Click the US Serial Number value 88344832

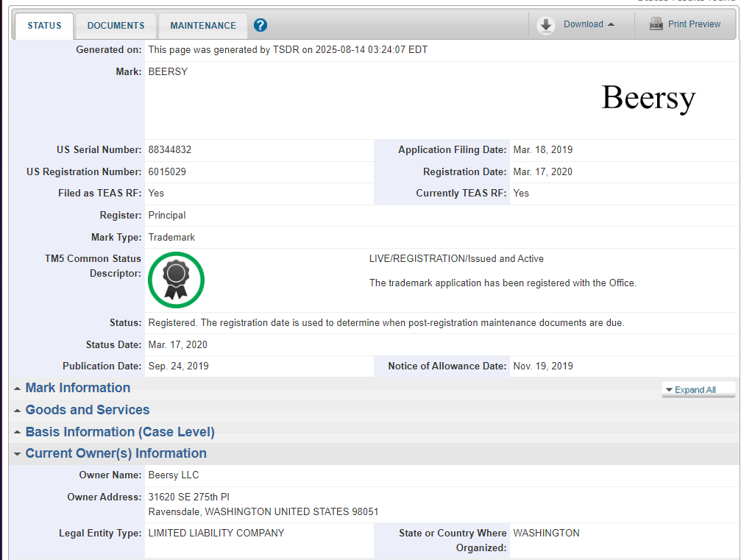[170, 150]
